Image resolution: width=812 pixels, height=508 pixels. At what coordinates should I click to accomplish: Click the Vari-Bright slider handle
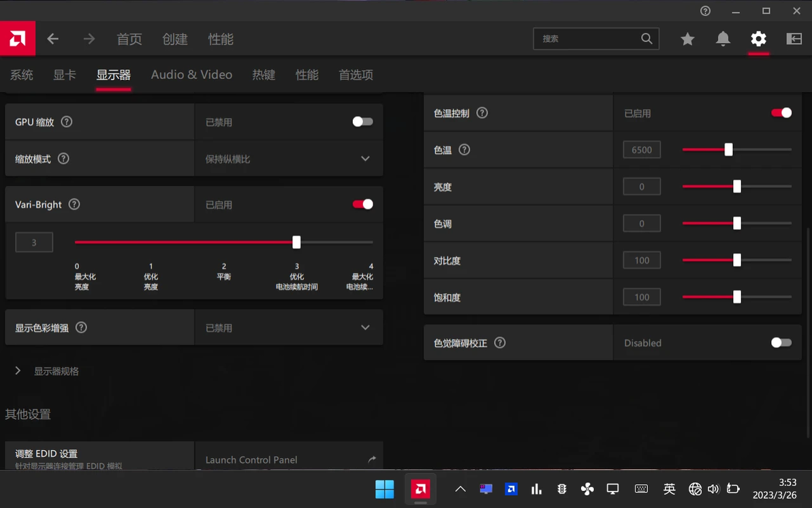click(296, 242)
